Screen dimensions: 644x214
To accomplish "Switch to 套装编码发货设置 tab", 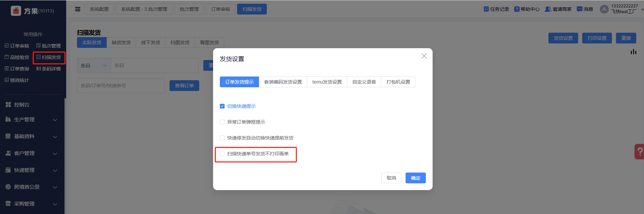I will (x=283, y=82).
